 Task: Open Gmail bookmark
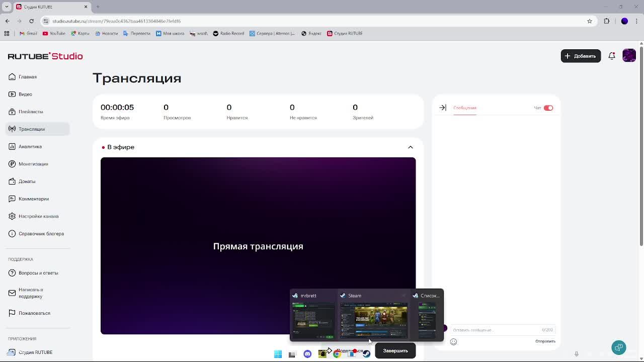pyautogui.click(x=28, y=33)
